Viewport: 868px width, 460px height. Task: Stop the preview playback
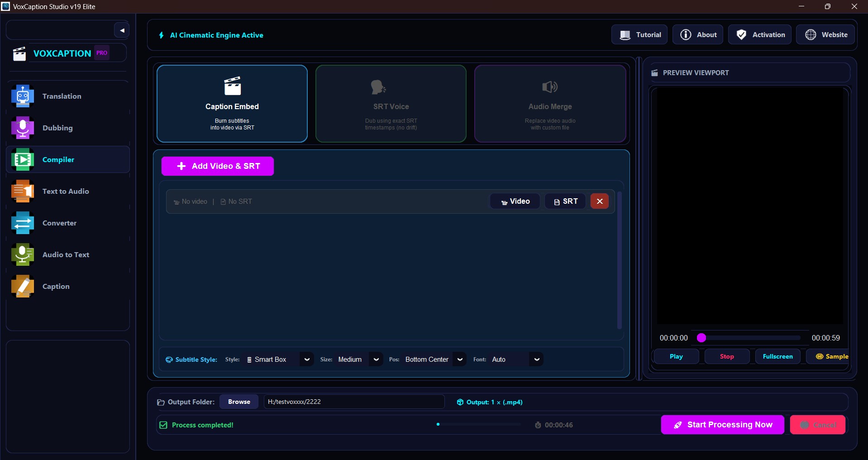(727, 357)
